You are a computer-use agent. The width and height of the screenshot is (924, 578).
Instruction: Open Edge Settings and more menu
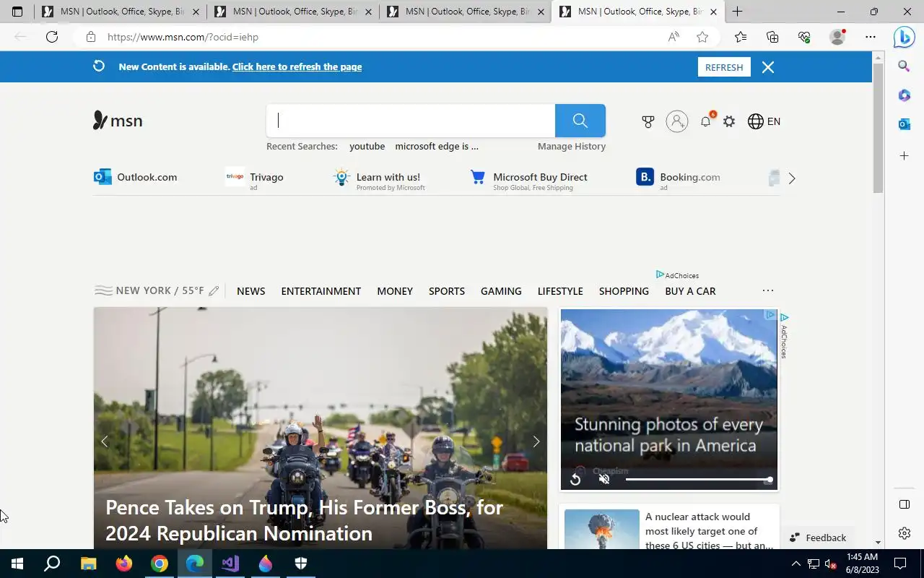coord(871,37)
